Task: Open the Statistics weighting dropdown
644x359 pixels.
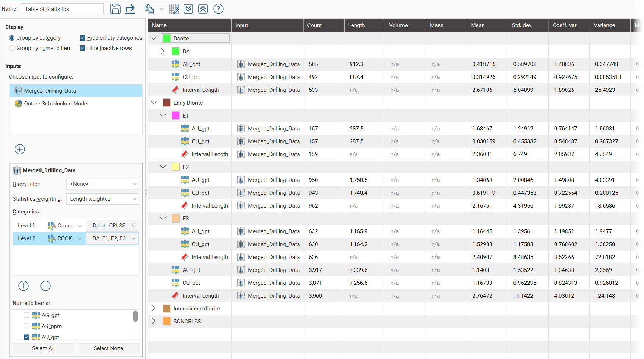Action: [x=102, y=199]
